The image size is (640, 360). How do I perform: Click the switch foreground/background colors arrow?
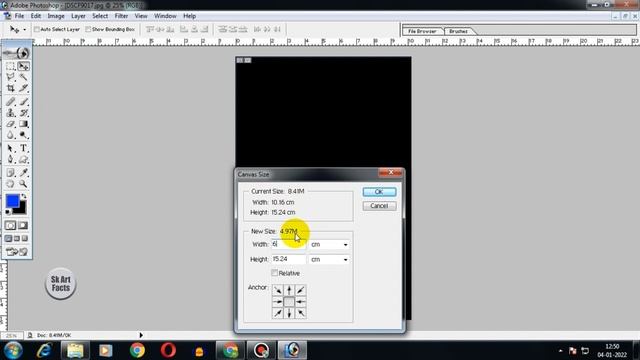point(24,196)
